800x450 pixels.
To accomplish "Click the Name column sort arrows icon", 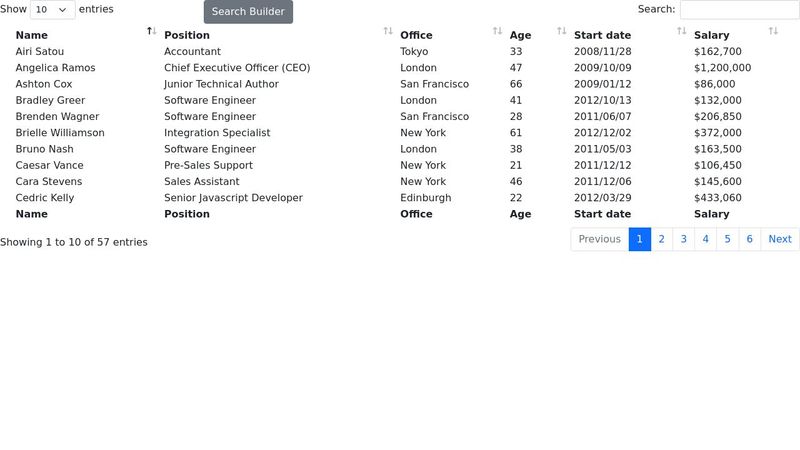I will 152,32.
